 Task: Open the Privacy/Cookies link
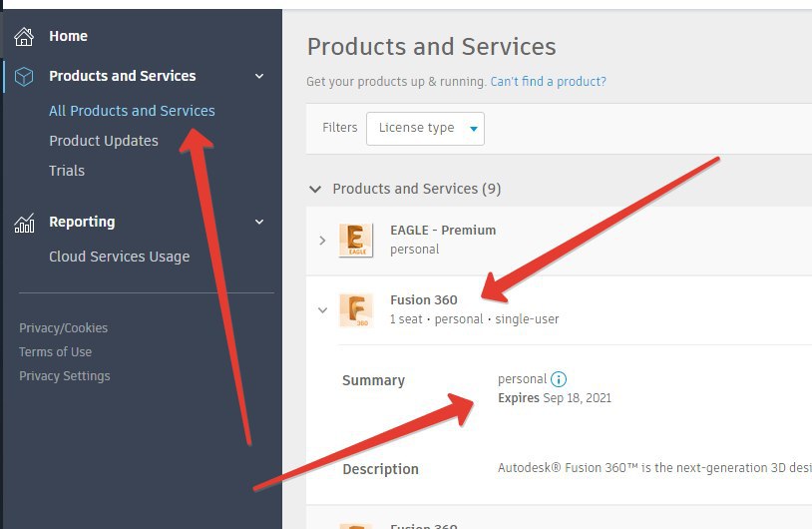click(x=63, y=328)
